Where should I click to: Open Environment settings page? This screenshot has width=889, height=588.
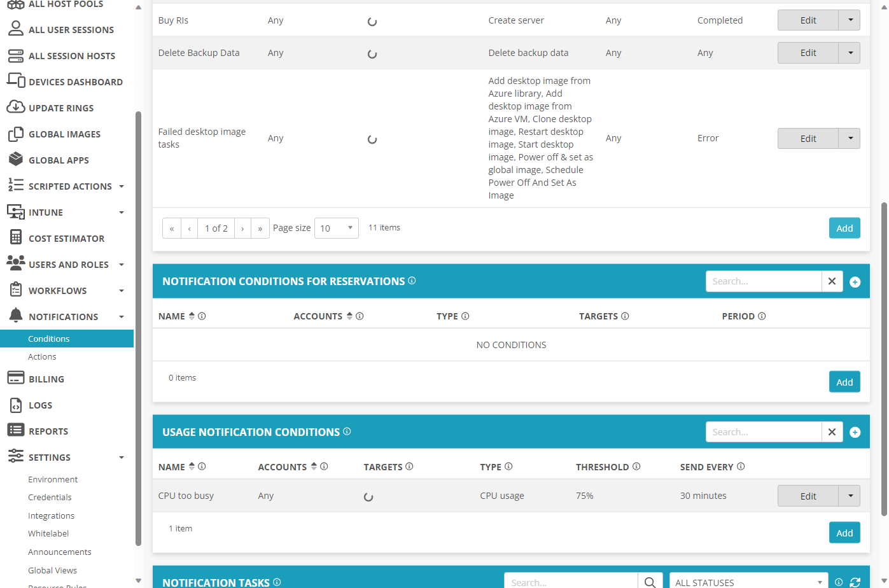point(53,480)
